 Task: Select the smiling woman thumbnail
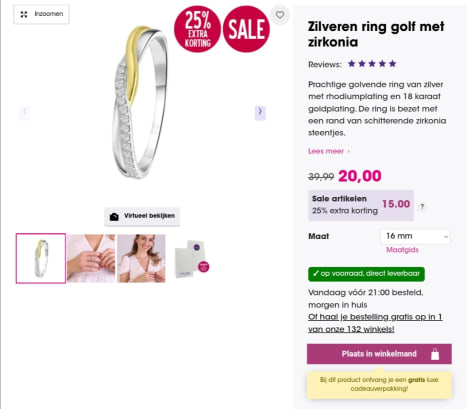coord(141,258)
